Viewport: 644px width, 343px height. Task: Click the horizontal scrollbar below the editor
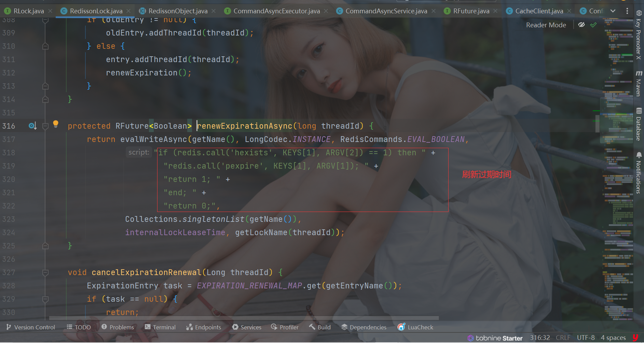pos(239,318)
